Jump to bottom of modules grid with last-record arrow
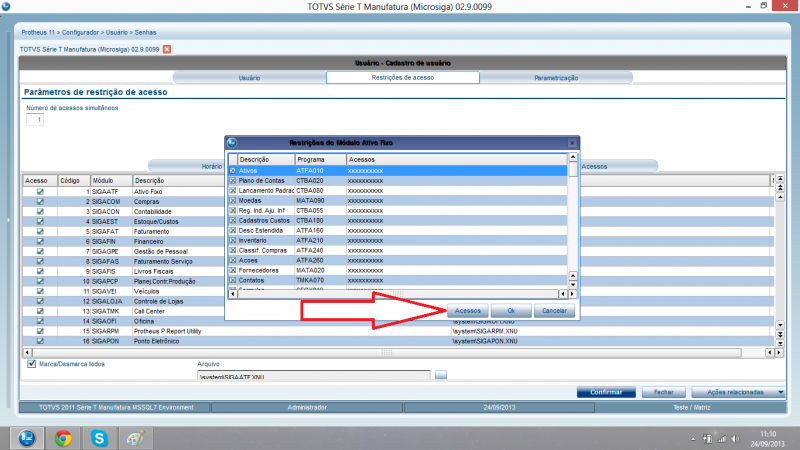 (780, 344)
